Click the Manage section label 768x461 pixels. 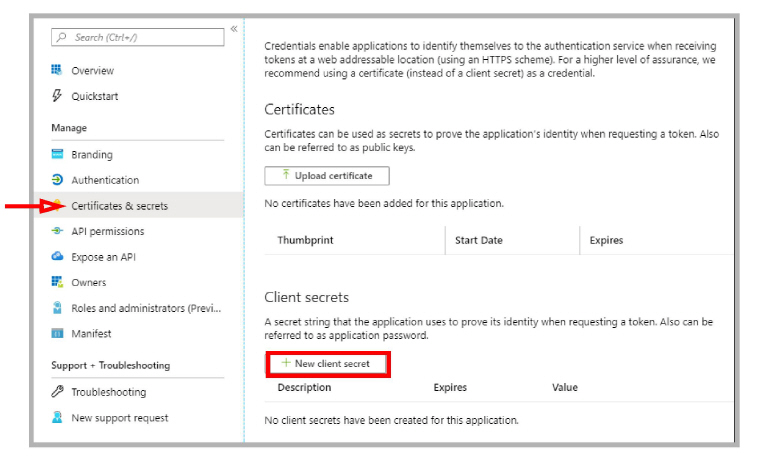tap(69, 128)
